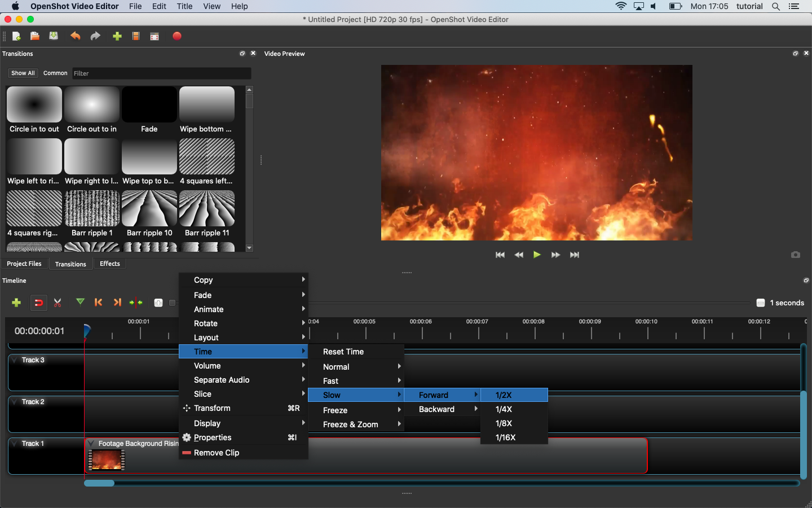Expand the Track 2 menu arrow

[x=15, y=402]
